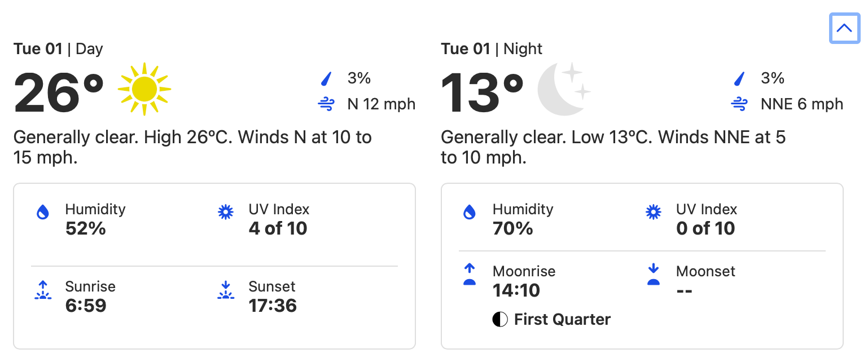
Task: Click the Day UV Index sun icon
Action: coord(226,212)
